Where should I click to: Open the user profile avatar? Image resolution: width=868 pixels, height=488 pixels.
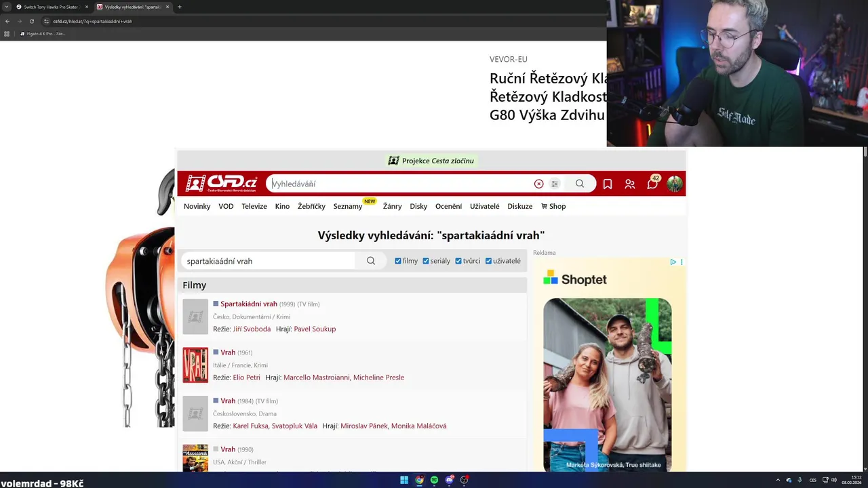click(x=674, y=184)
